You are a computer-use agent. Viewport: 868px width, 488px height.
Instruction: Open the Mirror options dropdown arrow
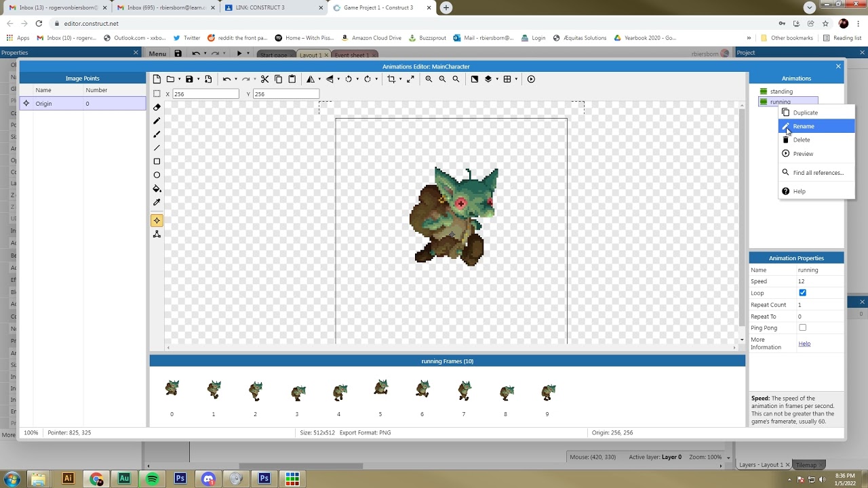click(x=319, y=79)
